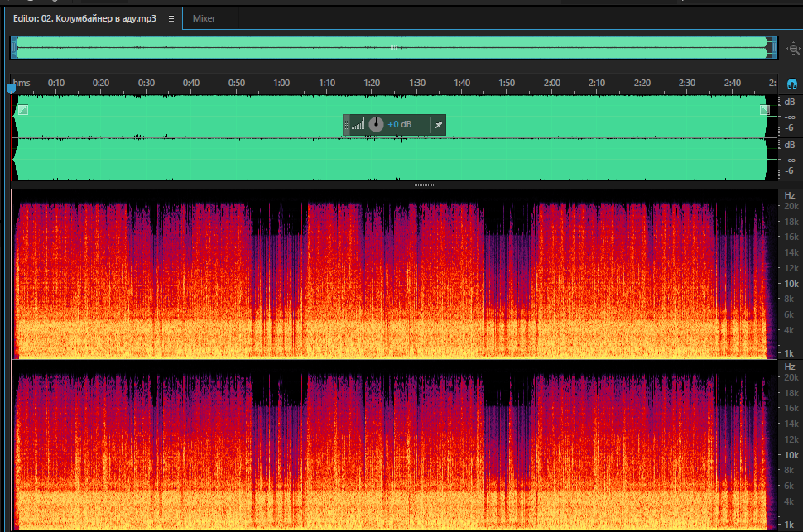Click the center grip of the overview navigator
The width and height of the screenshot is (803, 532).
(x=393, y=47)
